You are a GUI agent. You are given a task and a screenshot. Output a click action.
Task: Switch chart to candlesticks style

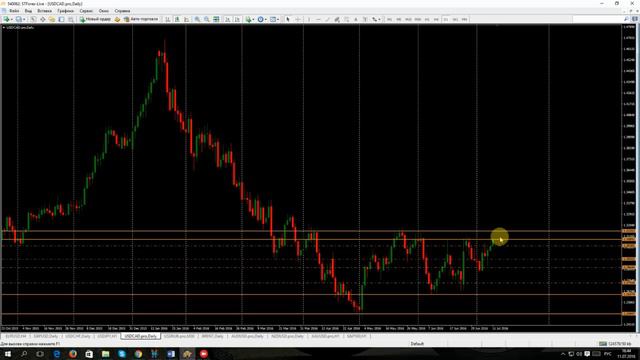pyautogui.click(x=177, y=19)
